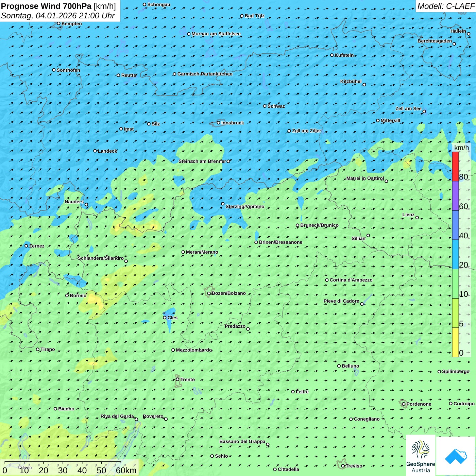The image size is (476, 476).
Task: Click the forecast date 'Sonntag, 04.01.2026 21:00 Uhr'
Action: pos(58,16)
